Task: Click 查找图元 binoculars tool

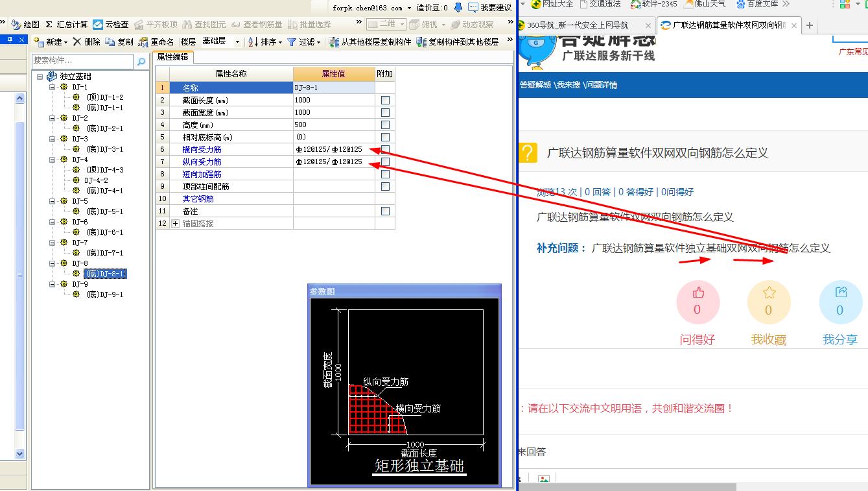Action: [x=204, y=24]
